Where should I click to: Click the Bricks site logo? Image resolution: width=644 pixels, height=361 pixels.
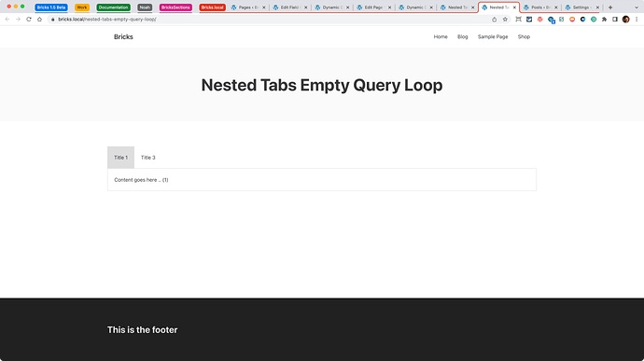(123, 37)
